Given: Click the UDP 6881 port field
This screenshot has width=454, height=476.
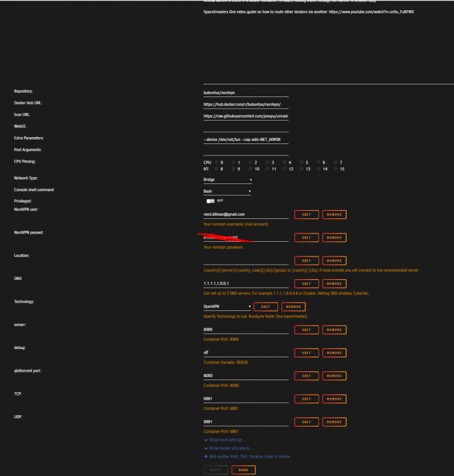Looking at the screenshot, I should point(246,422).
